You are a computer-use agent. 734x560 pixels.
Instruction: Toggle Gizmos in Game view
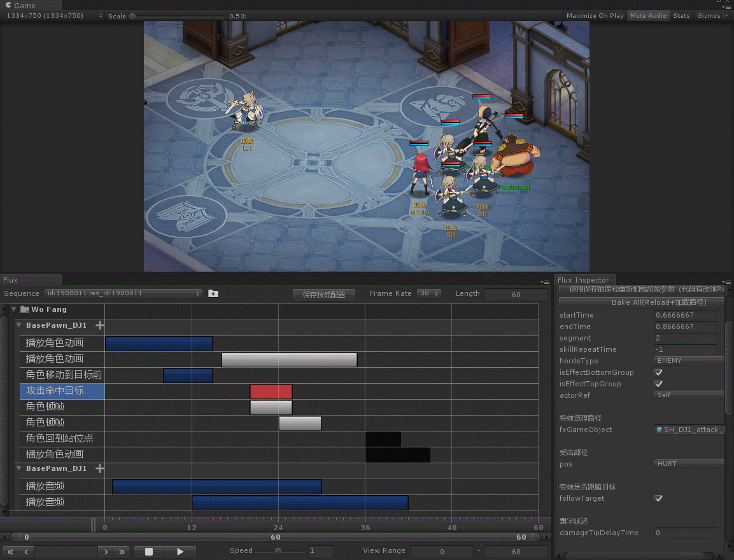tap(709, 15)
